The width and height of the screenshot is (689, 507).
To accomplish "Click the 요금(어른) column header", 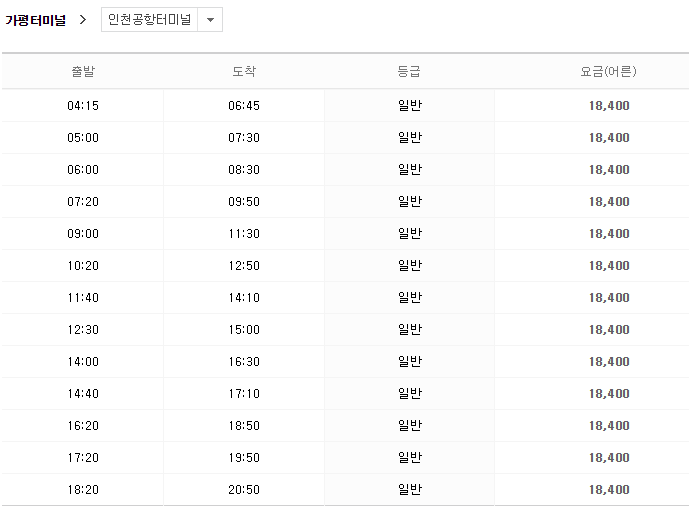I will (608, 71).
